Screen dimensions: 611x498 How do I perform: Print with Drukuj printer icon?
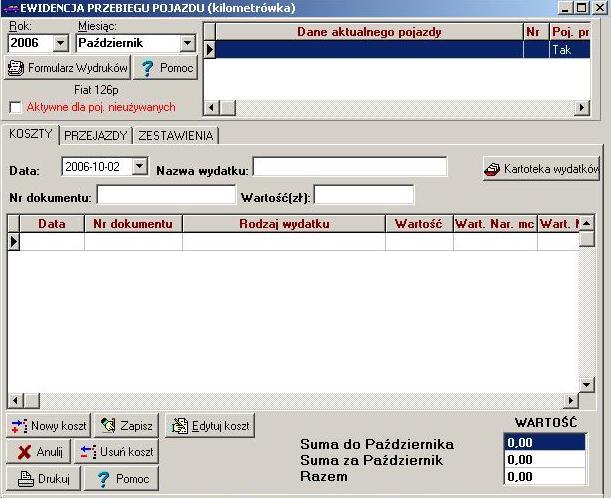pyautogui.click(x=26, y=479)
